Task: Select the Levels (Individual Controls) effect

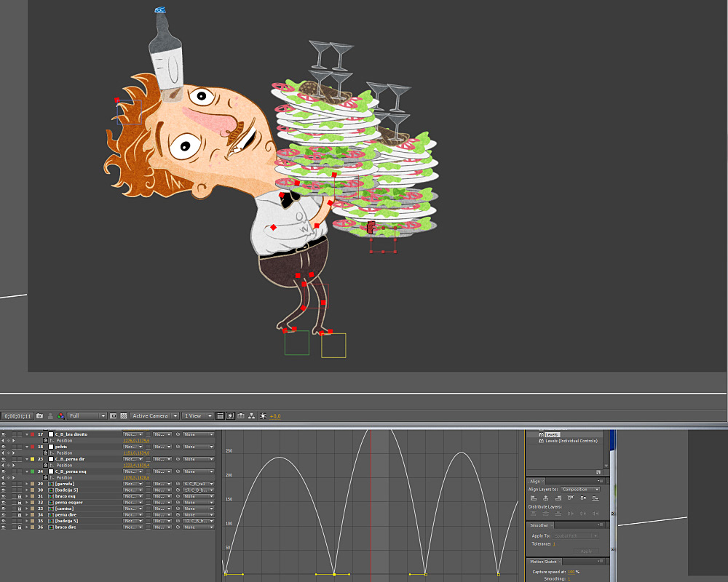Action: point(571,440)
